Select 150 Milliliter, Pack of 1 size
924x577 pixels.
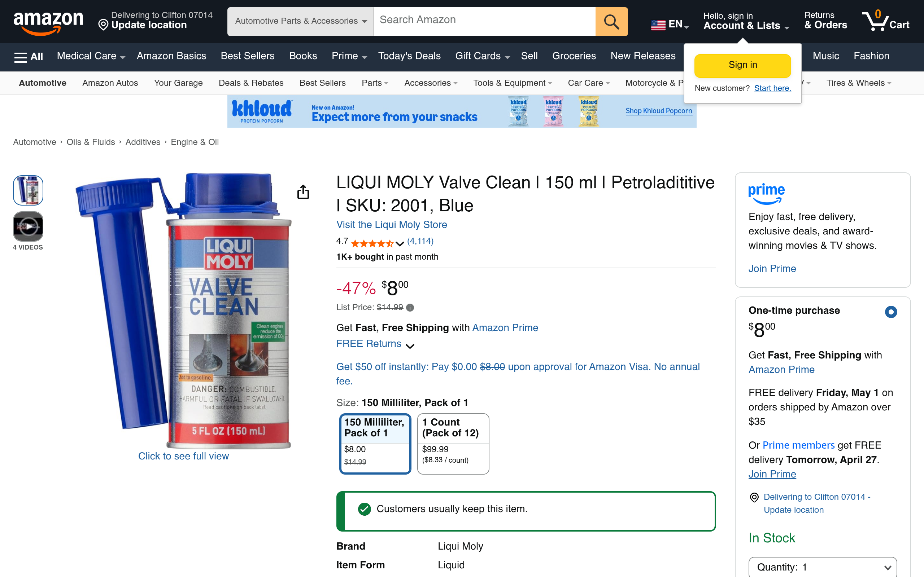(x=375, y=444)
